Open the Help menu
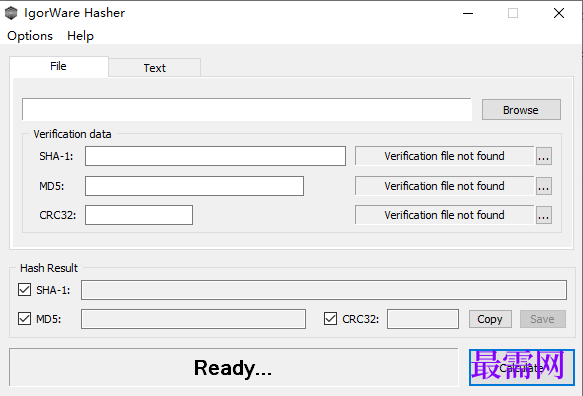This screenshot has width=583, height=396. click(x=80, y=36)
